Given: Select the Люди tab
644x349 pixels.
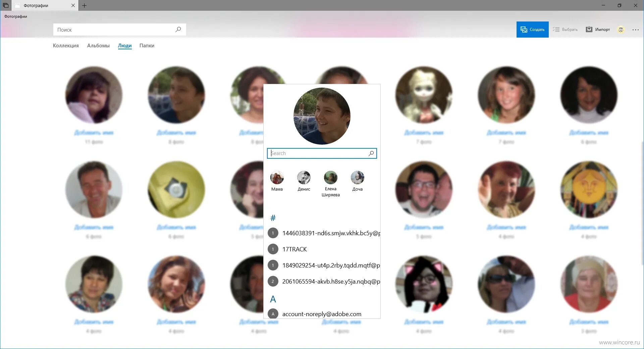Looking at the screenshot, I should (x=125, y=46).
